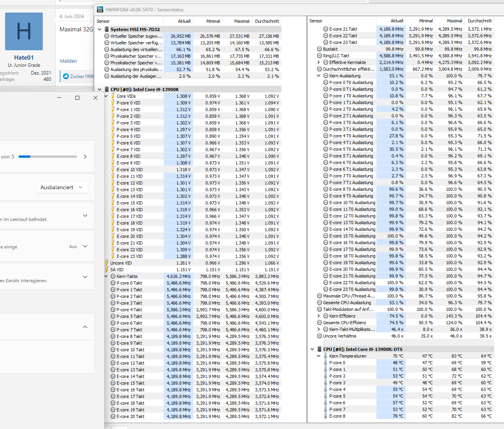Click the Auslastung der Auslager... sensor icon
The width and height of the screenshot is (504, 429).
(x=107, y=76)
